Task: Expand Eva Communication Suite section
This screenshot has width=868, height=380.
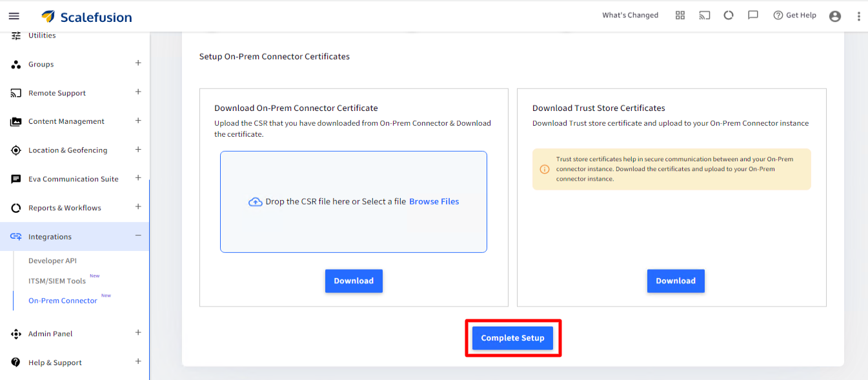Action: tap(138, 177)
